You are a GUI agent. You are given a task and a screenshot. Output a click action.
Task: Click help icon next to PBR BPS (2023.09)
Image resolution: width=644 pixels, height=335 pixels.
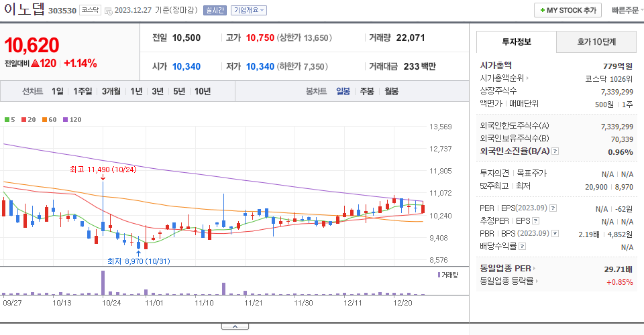(x=555, y=234)
